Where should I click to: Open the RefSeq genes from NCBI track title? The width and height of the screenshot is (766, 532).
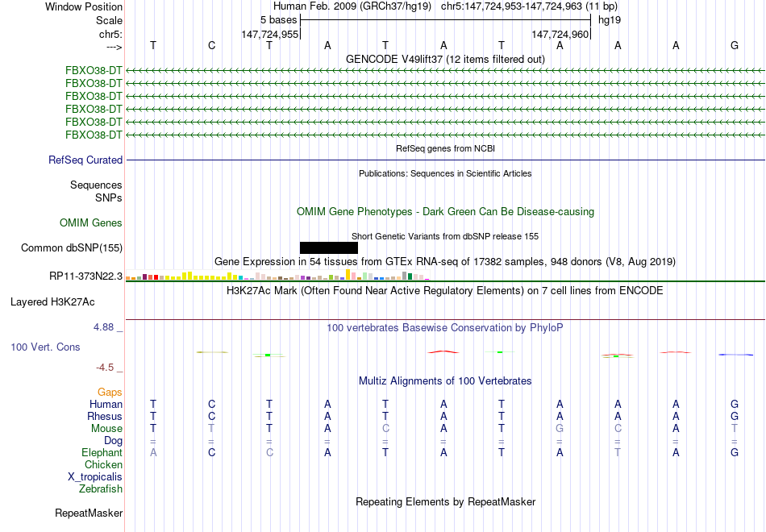(x=445, y=148)
